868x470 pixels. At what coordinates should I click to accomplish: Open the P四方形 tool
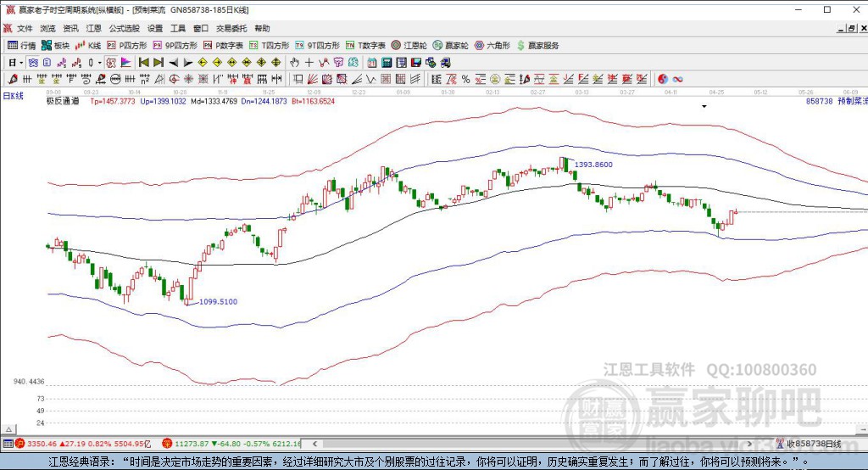pyautogui.click(x=127, y=46)
